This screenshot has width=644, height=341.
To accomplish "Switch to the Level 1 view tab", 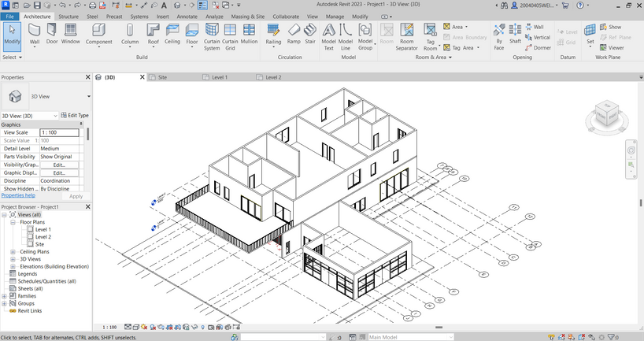I will coord(220,77).
